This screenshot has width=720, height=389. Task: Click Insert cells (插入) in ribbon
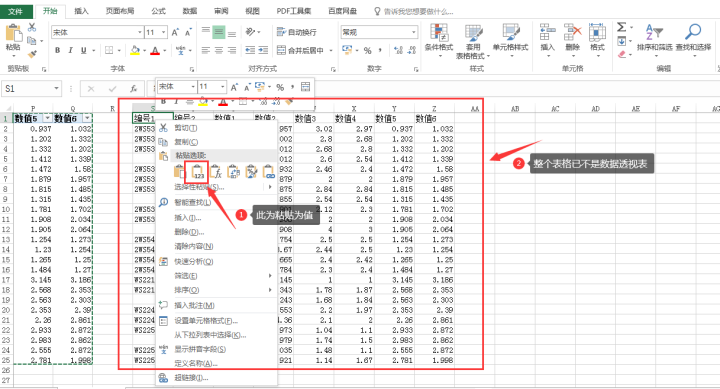point(547,40)
